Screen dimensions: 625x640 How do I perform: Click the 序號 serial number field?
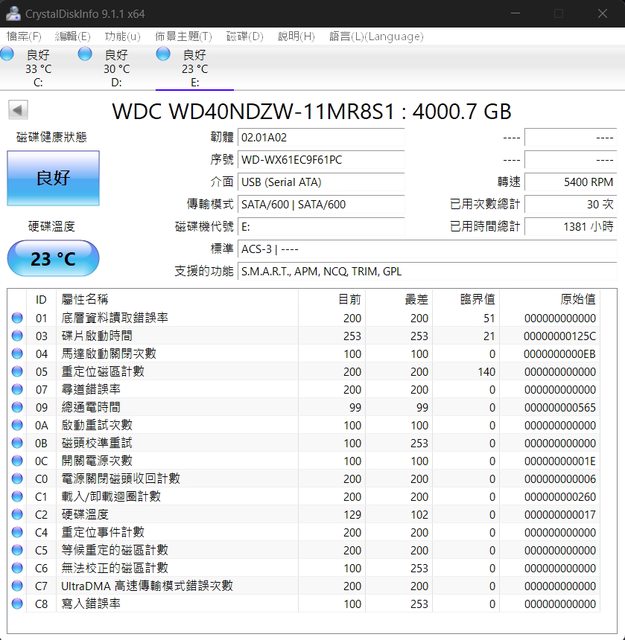tap(321, 160)
